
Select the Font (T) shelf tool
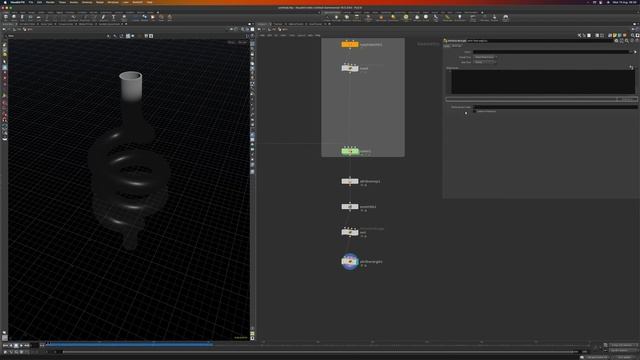click(x=113, y=17)
